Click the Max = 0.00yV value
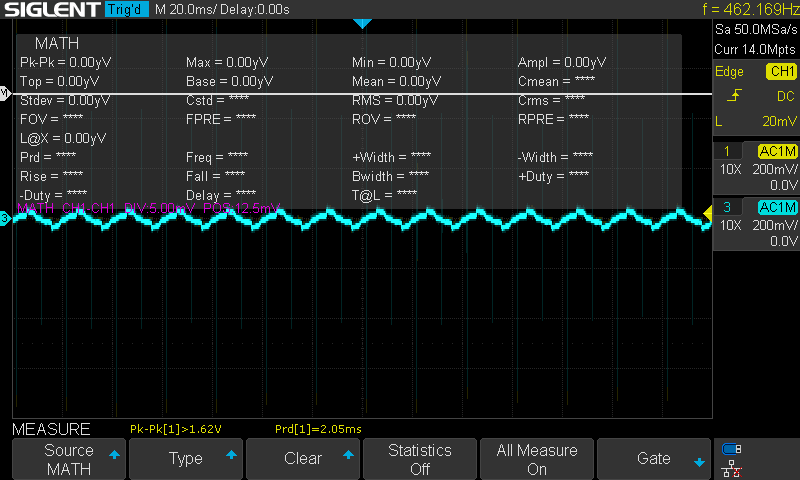Image resolution: width=800 pixels, height=480 pixels. [227, 62]
